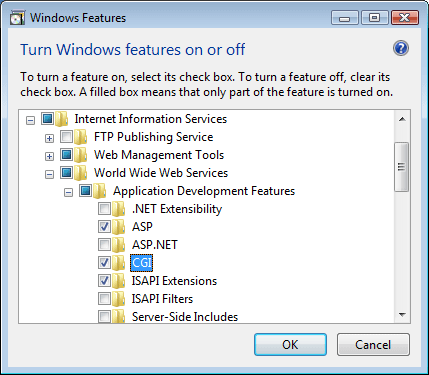The image size is (429, 375).
Task: Click the vertical scrollbar thumb
Action: 401,167
